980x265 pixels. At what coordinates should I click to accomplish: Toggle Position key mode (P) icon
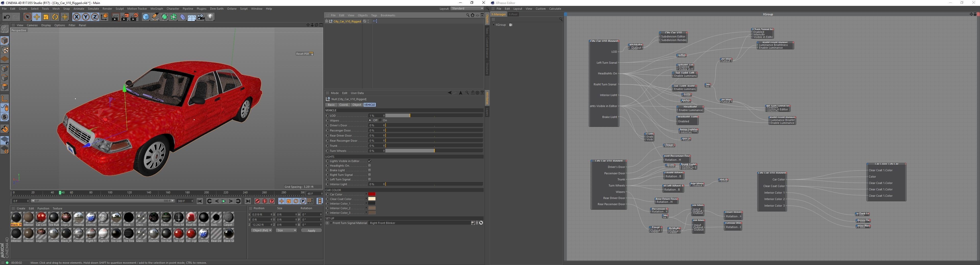coord(303,201)
